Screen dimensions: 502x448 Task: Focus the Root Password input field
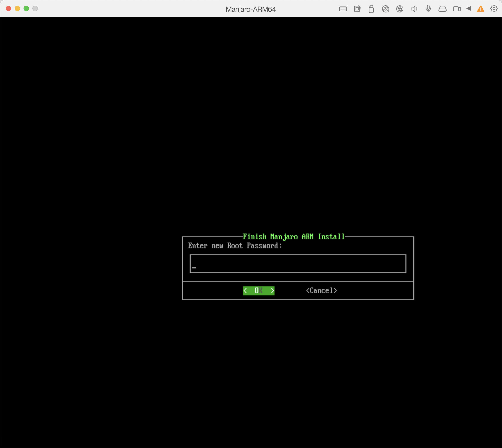coord(298,264)
